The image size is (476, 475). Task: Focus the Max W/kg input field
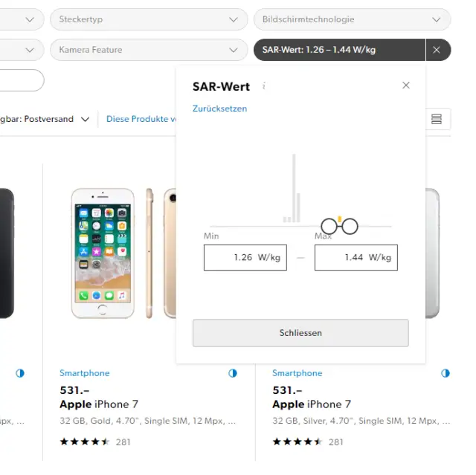[x=356, y=257]
